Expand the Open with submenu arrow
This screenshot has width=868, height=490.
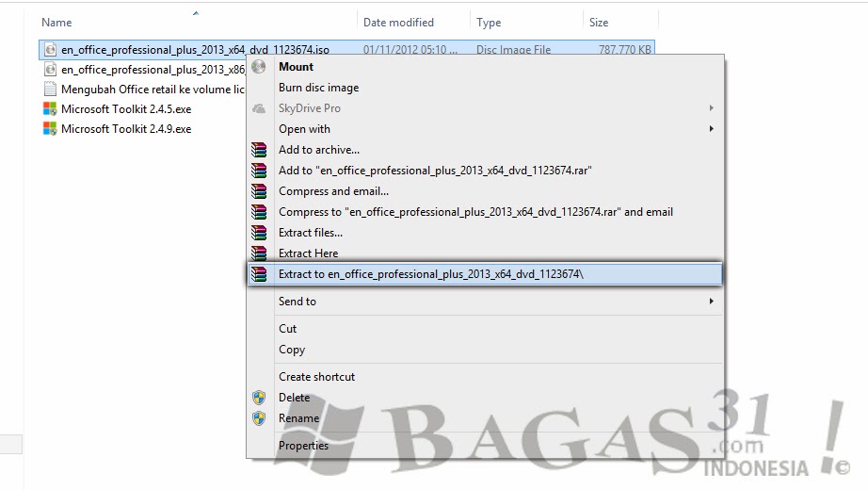(x=712, y=128)
